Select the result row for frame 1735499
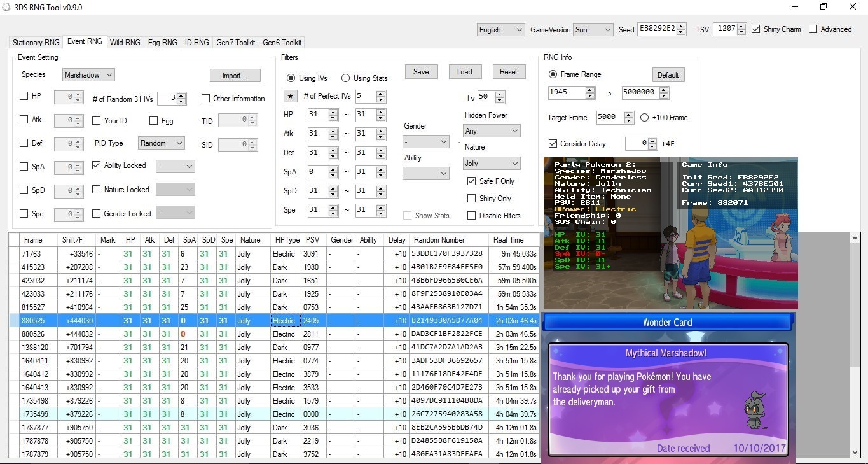Viewport: 868px width, 464px height. (x=274, y=414)
